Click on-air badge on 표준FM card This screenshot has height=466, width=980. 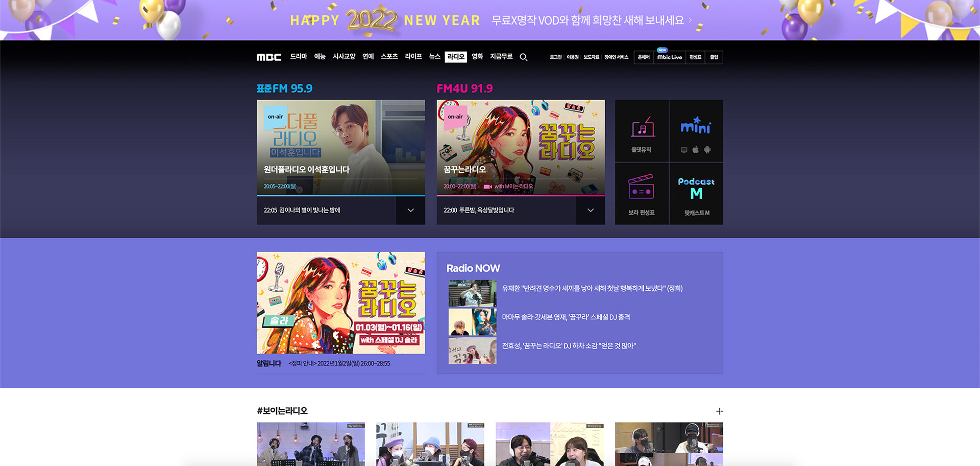[275, 117]
